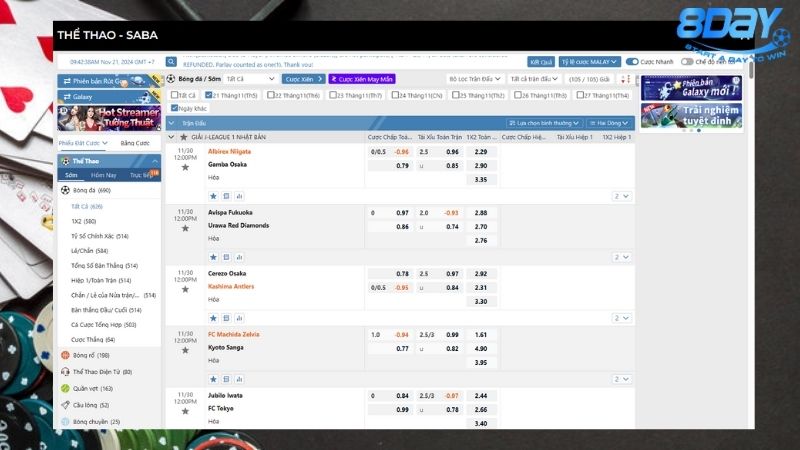The image size is (800, 450).
Task: Click the Hot Streamer Tường Thuật banner
Action: pos(109,118)
